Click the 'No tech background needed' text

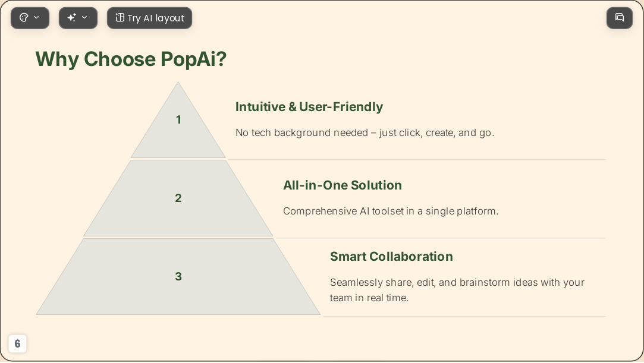(x=365, y=133)
